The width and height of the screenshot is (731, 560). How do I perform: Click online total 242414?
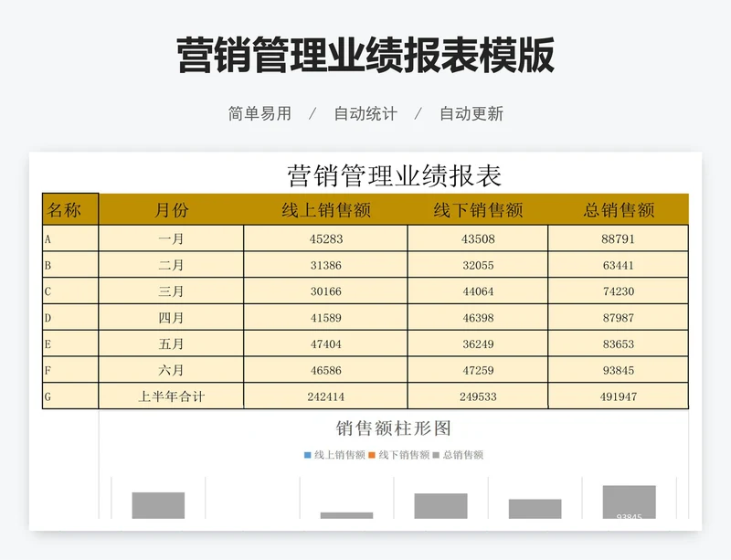tap(326, 396)
